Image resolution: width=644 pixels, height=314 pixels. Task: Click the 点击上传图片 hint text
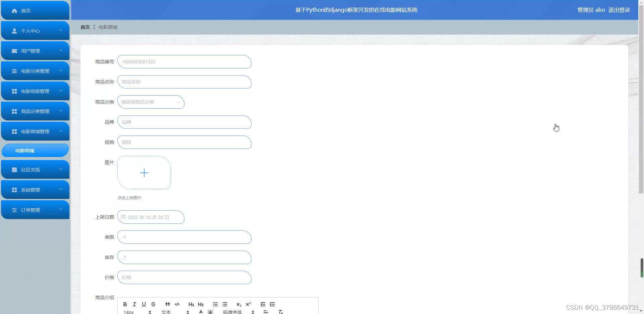click(129, 198)
